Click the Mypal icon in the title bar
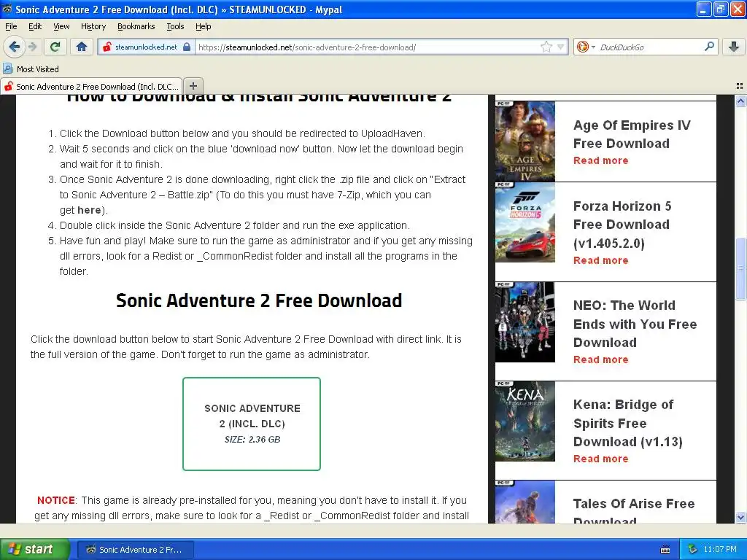The image size is (747, 560). 7,9
